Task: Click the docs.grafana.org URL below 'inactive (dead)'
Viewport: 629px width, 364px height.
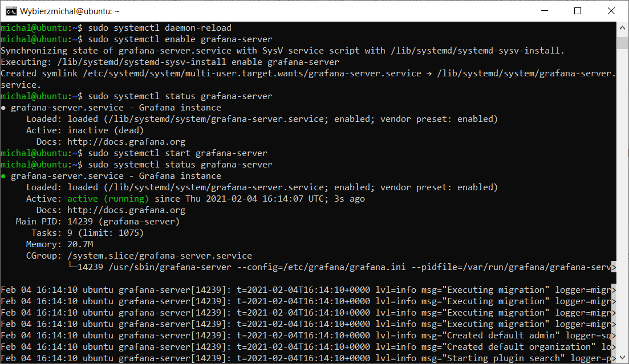Action: point(127,142)
